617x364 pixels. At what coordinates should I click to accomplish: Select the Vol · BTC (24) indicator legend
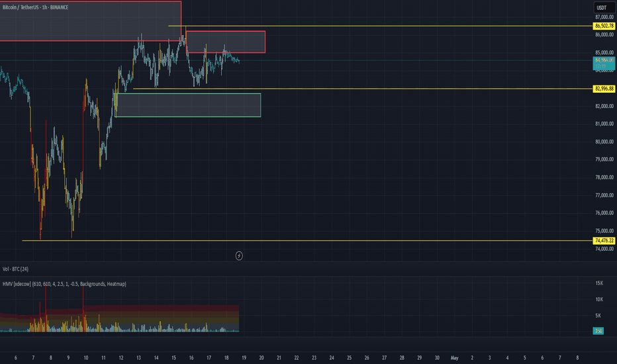15,269
